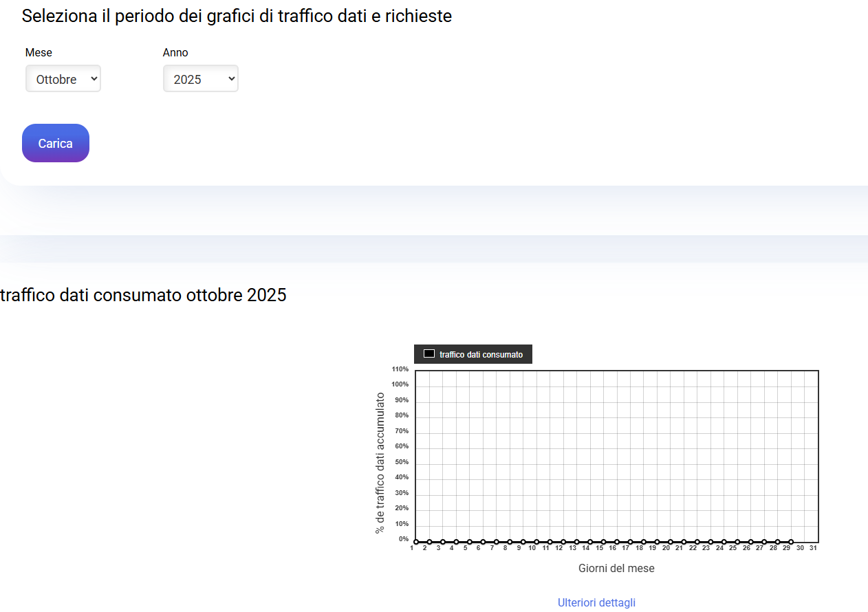
Task: Open the Ulteriori dettagli link
Action: click(x=596, y=602)
